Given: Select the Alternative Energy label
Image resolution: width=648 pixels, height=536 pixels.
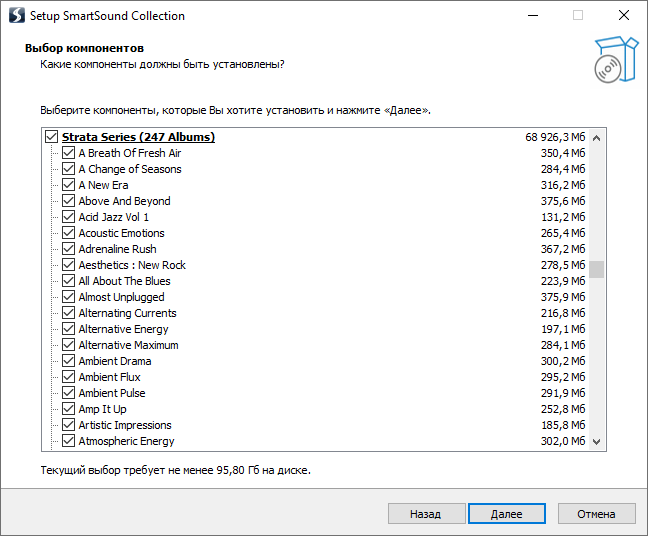Looking at the screenshot, I should click(x=124, y=329).
